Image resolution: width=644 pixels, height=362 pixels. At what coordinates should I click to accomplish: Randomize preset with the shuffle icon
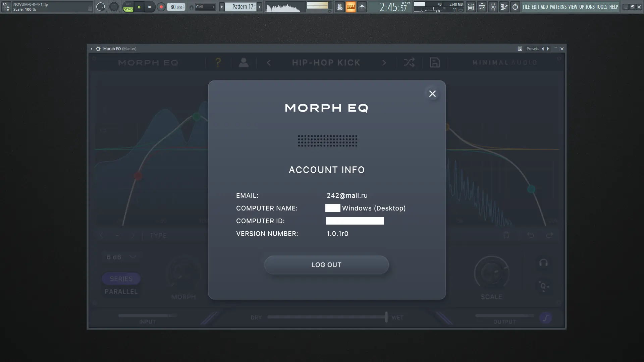click(x=410, y=63)
